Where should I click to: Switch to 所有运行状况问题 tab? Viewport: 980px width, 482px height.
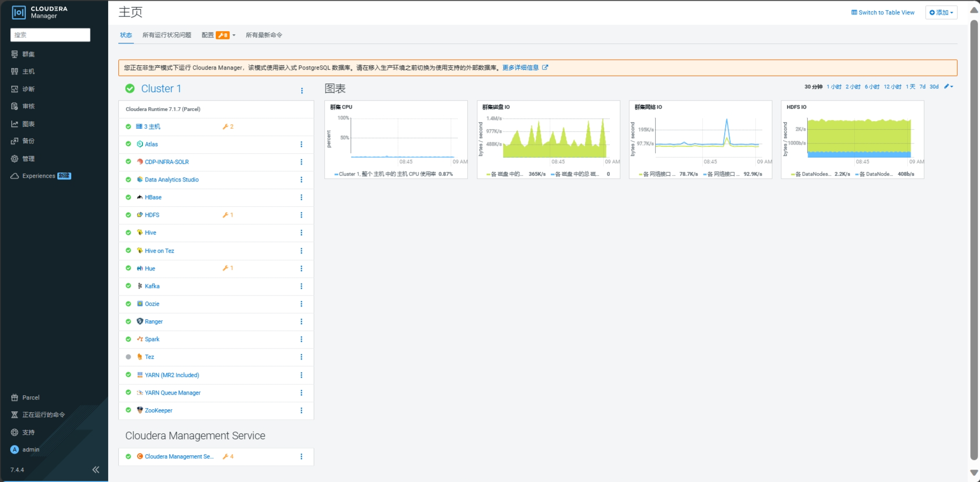pos(166,35)
